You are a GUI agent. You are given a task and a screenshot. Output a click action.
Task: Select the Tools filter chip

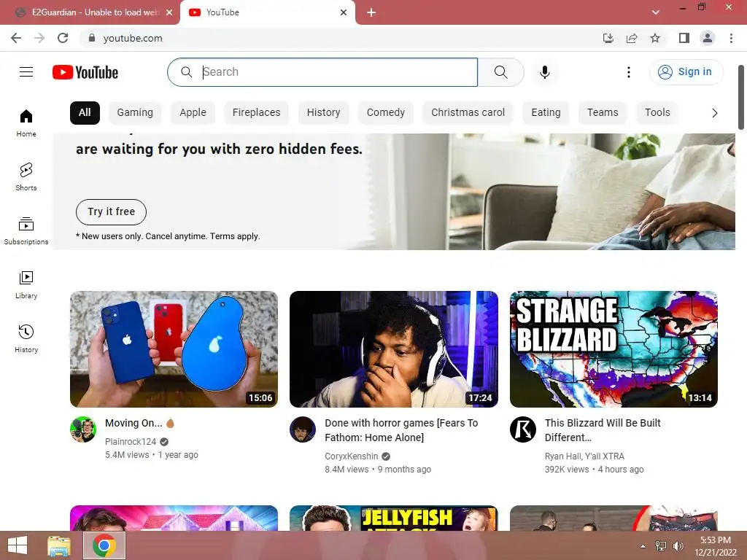657,113
